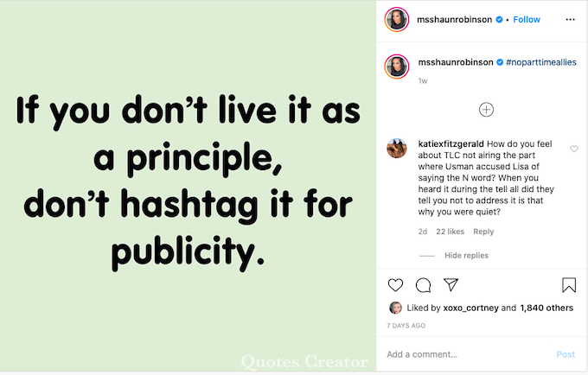
Task: Click Hide replies under the comment
Action: (x=466, y=256)
